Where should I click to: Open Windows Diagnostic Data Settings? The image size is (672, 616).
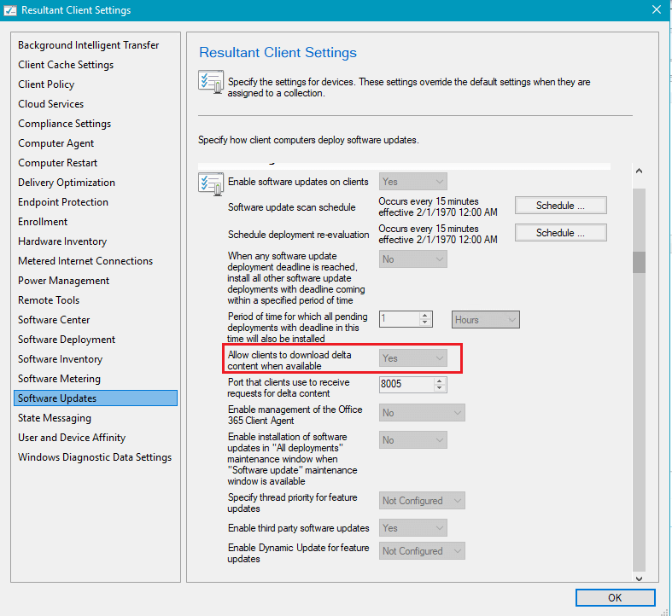point(95,457)
